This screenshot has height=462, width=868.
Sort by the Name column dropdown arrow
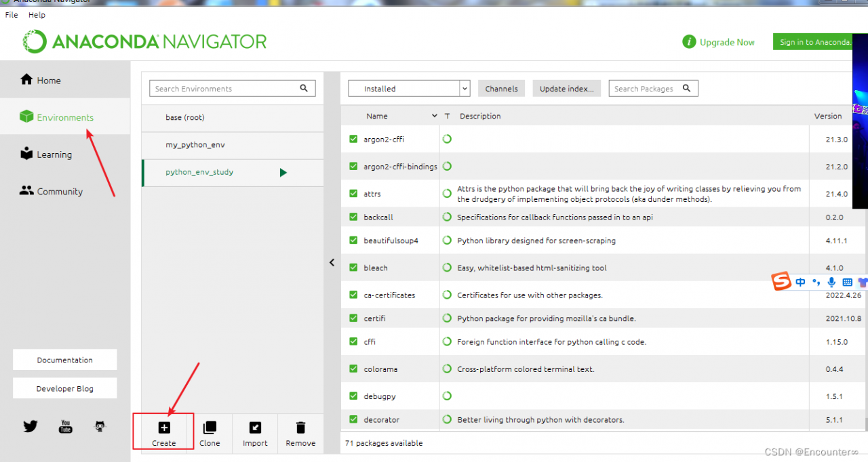pos(435,116)
